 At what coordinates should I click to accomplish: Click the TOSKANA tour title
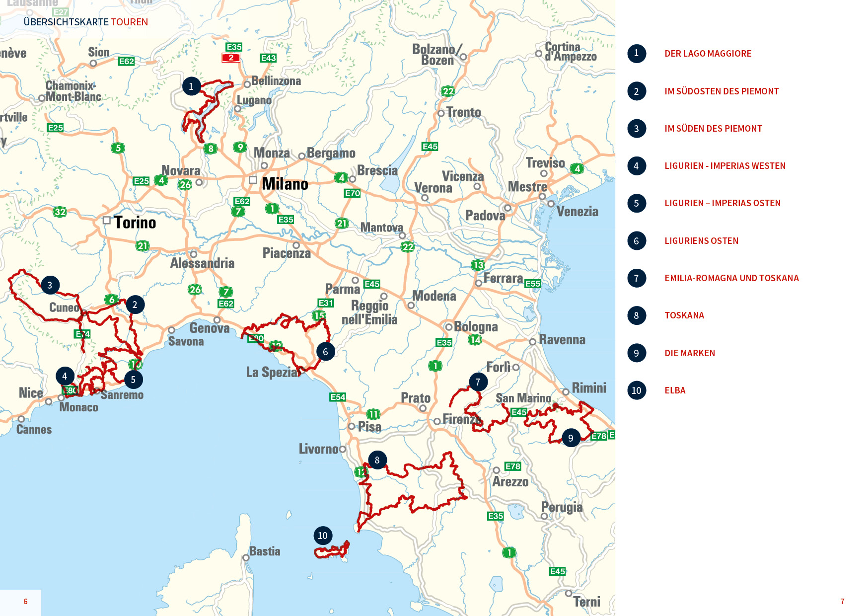coord(684,315)
